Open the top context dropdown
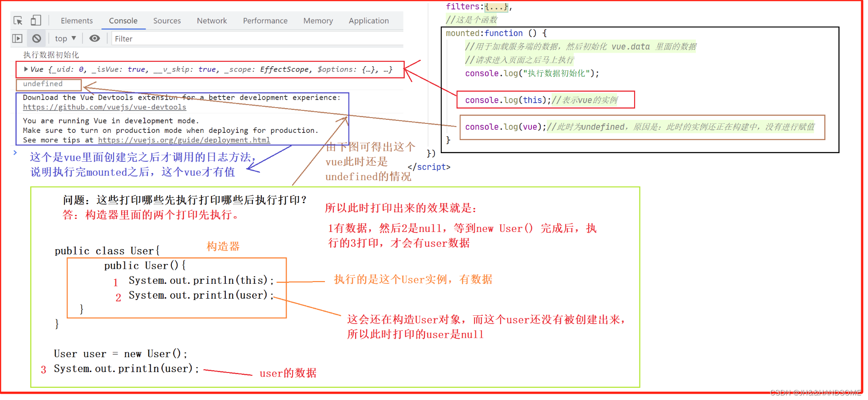Screen dimensions: 868x400 [x=65, y=39]
